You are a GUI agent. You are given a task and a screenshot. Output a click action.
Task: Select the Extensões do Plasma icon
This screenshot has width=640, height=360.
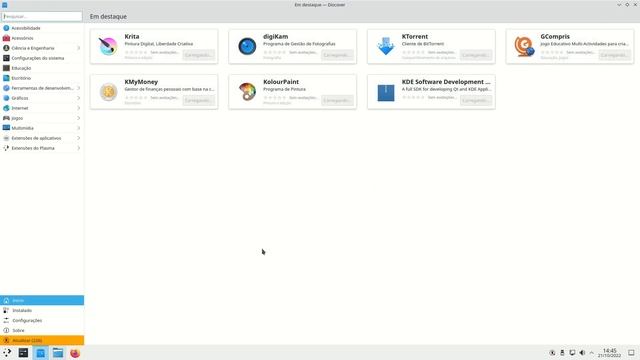coord(6,148)
